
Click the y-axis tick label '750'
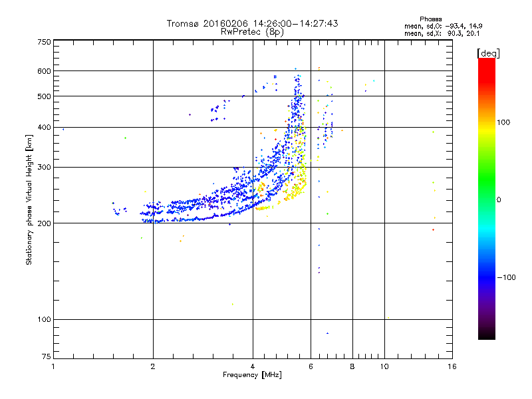coord(44,42)
